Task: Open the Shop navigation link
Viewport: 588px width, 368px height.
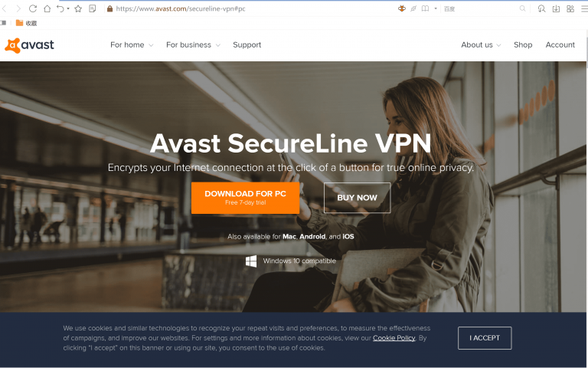Action: click(523, 44)
